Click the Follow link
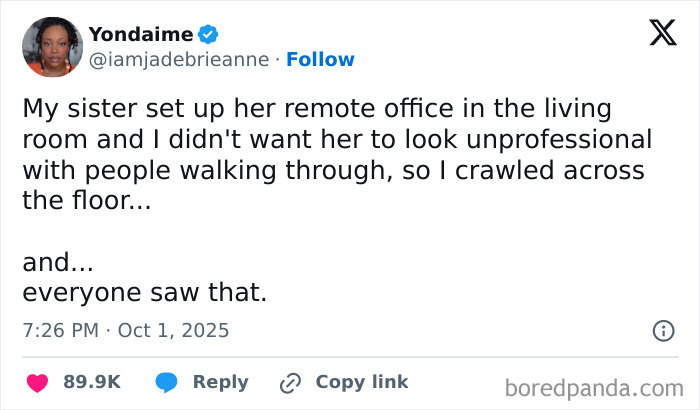The height and width of the screenshot is (410, 700). (x=320, y=59)
